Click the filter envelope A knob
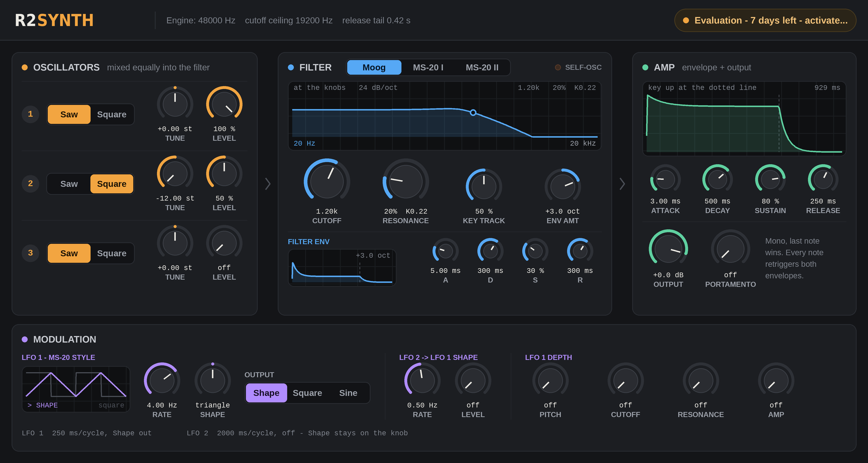 (446, 251)
